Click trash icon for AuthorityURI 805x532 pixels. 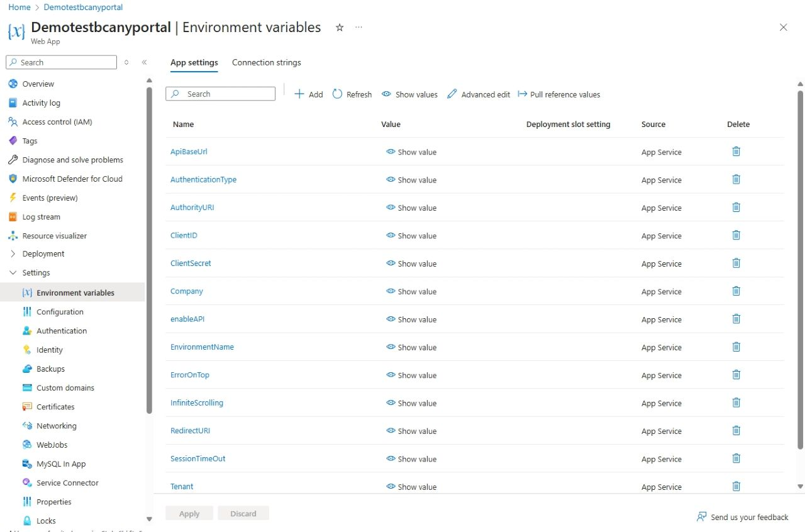point(736,208)
